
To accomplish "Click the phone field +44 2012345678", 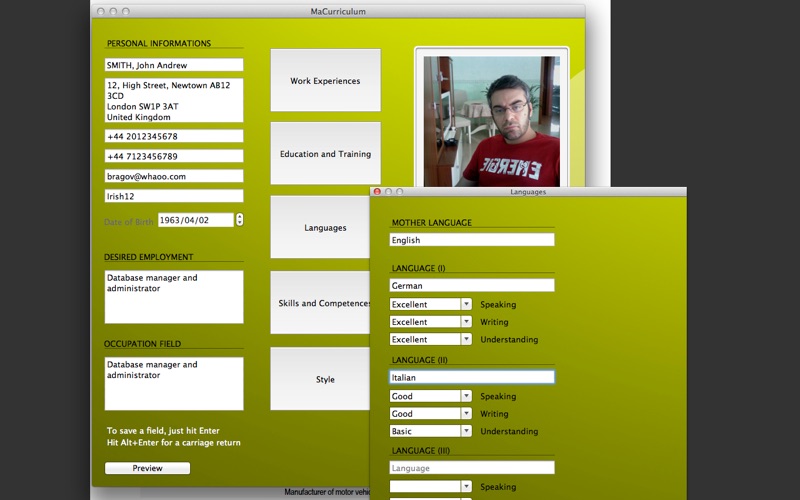I will (174, 136).
